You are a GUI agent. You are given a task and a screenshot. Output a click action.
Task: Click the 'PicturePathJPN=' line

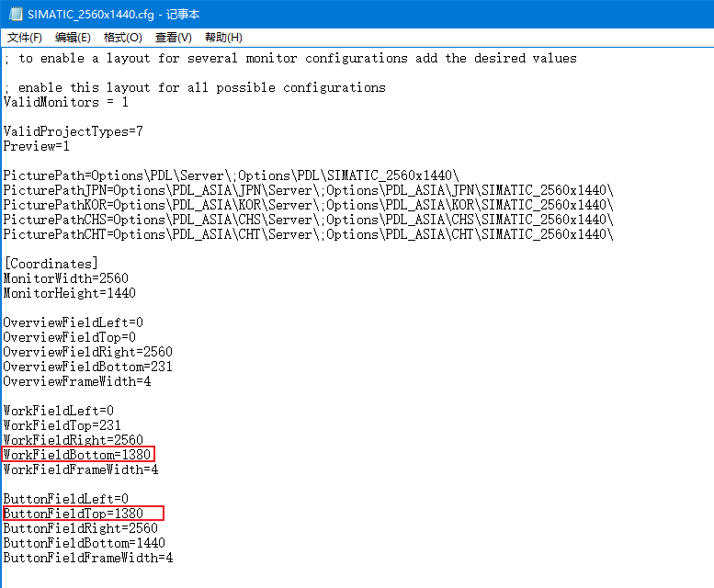308,190
